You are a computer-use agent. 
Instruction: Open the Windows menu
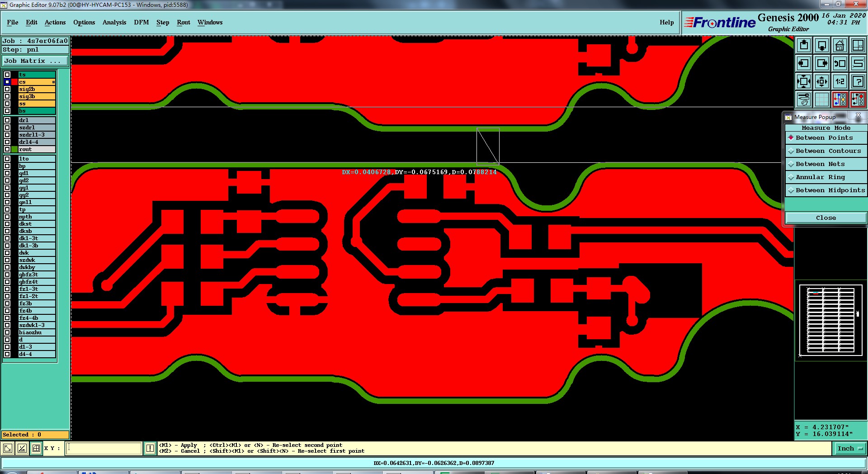coord(210,22)
